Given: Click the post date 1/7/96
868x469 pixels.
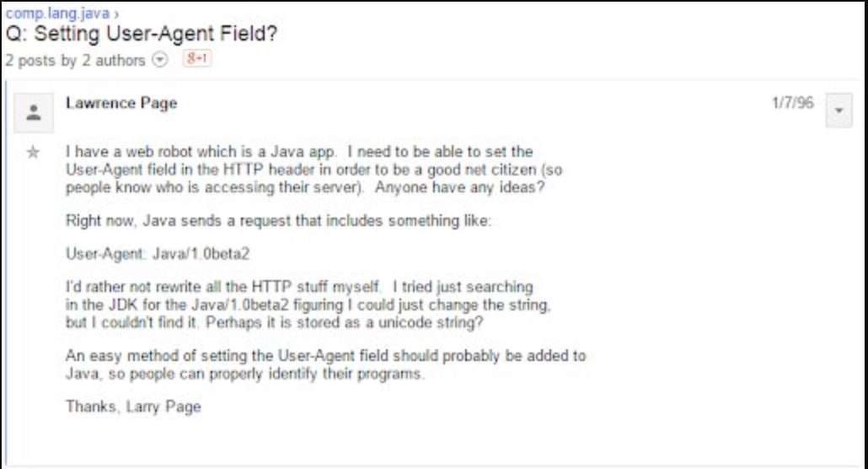Looking at the screenshot, I should [x=793, y=103].
